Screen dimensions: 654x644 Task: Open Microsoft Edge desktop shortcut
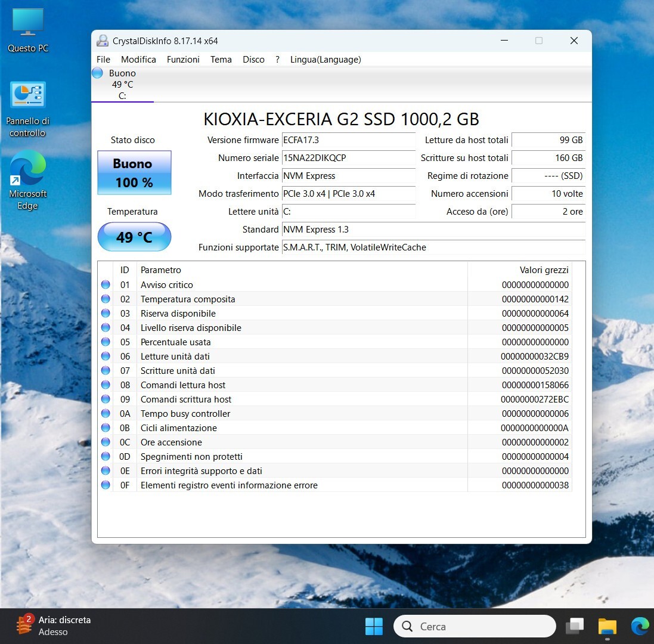coord(28,180)
